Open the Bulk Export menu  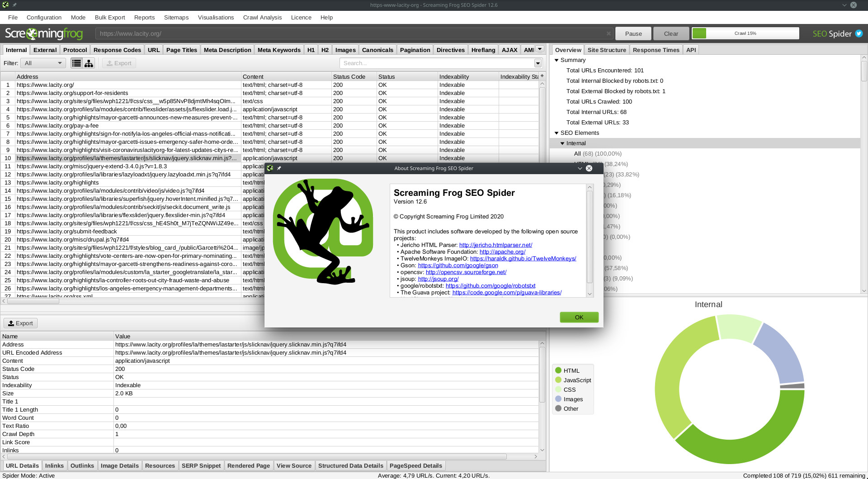tap(110, 18)
